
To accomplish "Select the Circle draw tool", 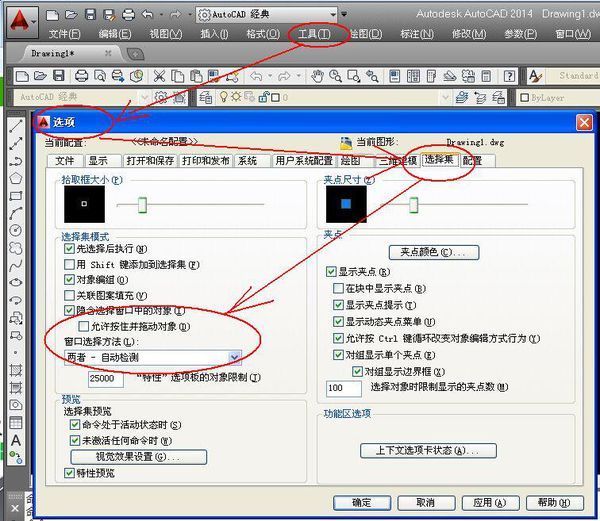I will pyautogui.click(x=16, y=230).
